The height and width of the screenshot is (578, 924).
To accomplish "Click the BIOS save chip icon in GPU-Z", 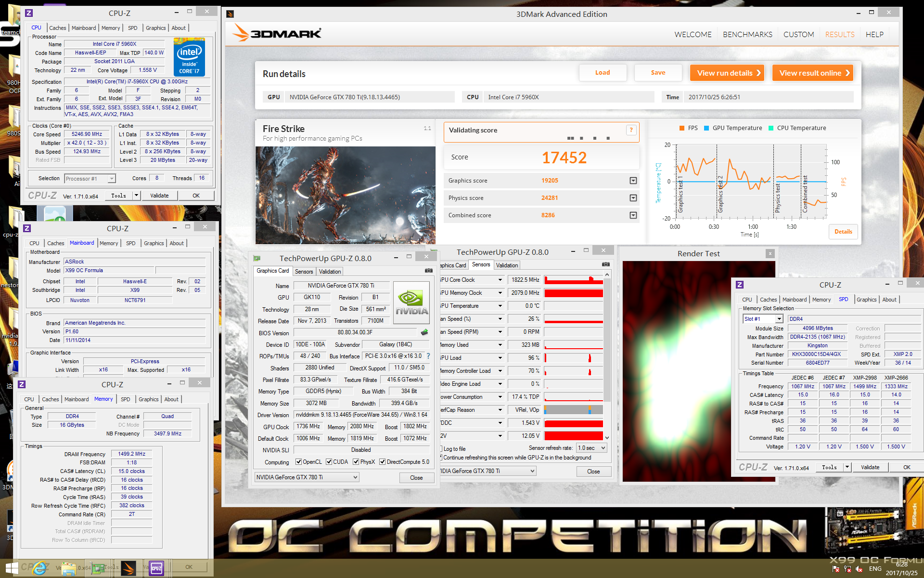I will coord(424,332).
